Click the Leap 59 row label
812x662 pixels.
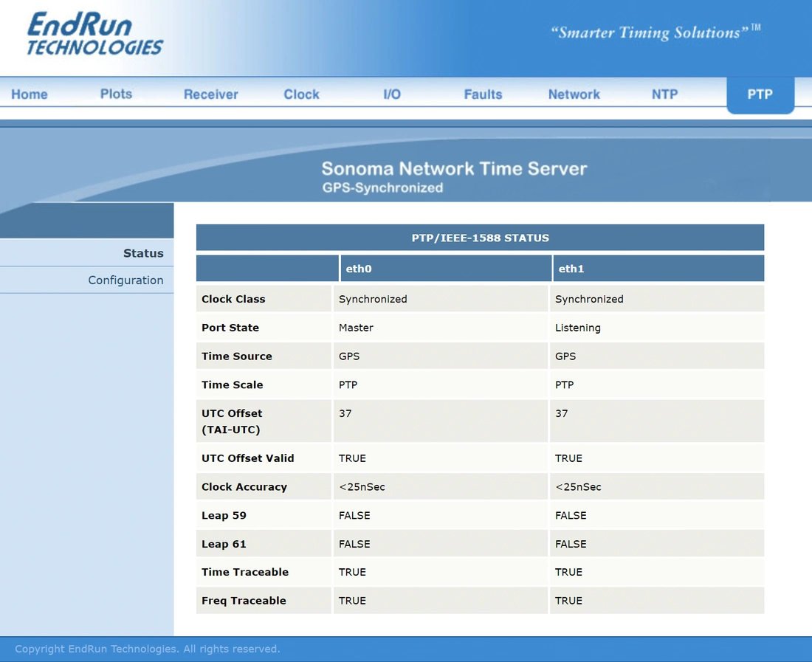coord(224,516)
